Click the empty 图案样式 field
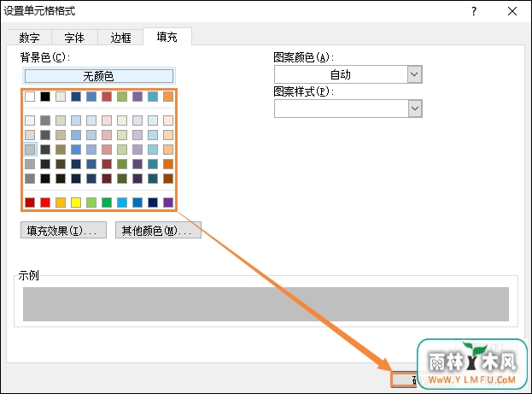This screenshot has height=394, width=532. pyautogui.click(x=341, y=109)
